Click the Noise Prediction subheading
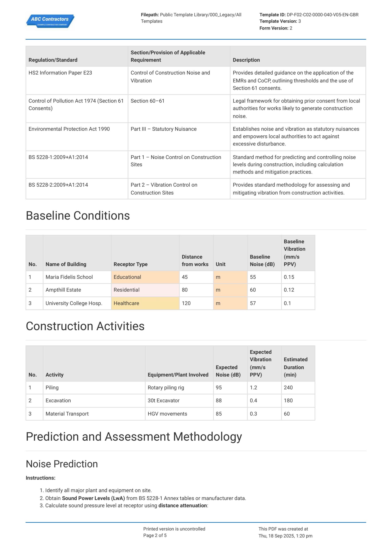 click(x=62, y=464)
